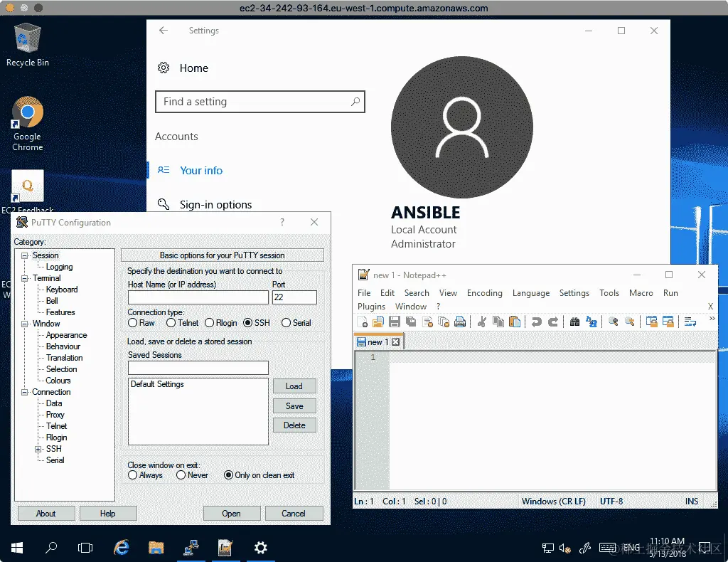Collapse the Terminal tree node in PuTTY

coord(25,278)
